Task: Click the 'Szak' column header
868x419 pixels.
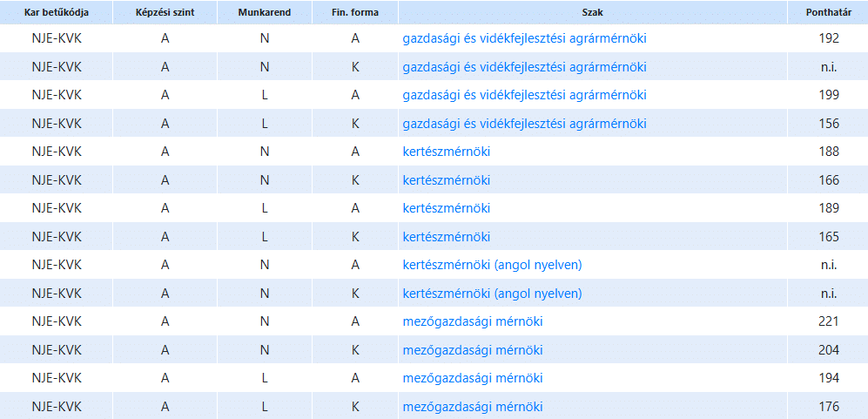Action: (594, 13)
